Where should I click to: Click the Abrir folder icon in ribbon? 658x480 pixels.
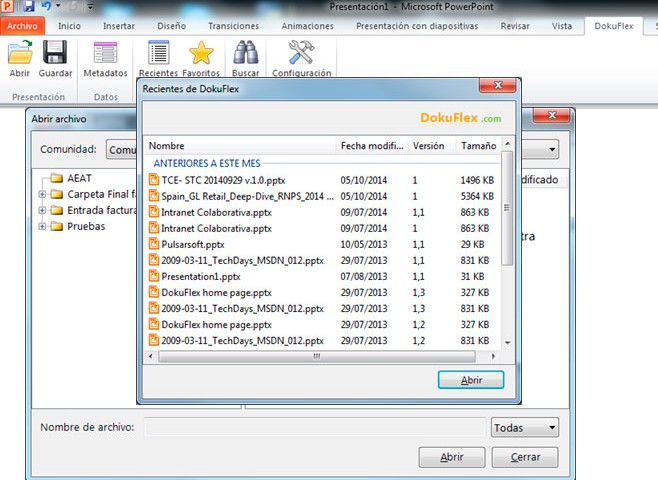point(20,52)
